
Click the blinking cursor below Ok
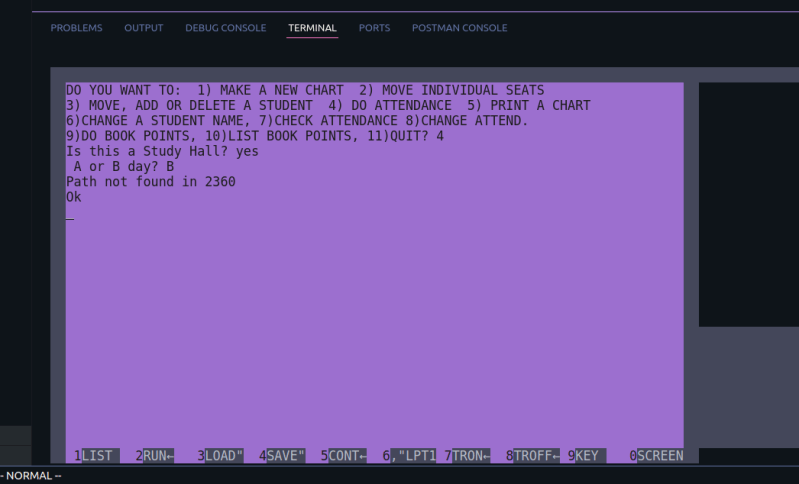coord(70,215)
